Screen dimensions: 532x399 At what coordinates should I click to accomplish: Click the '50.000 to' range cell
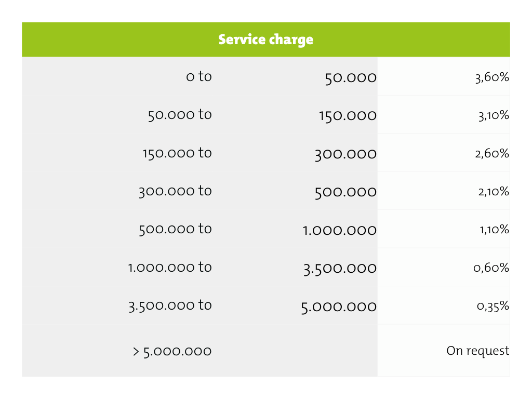(x=180, y=114)
